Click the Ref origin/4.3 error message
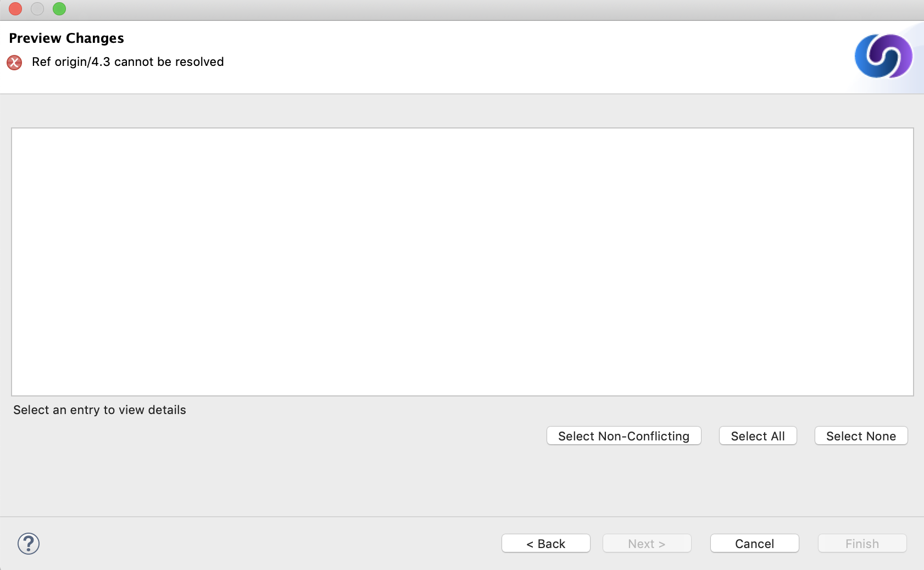924x570 pixels. tap(127, 62)
